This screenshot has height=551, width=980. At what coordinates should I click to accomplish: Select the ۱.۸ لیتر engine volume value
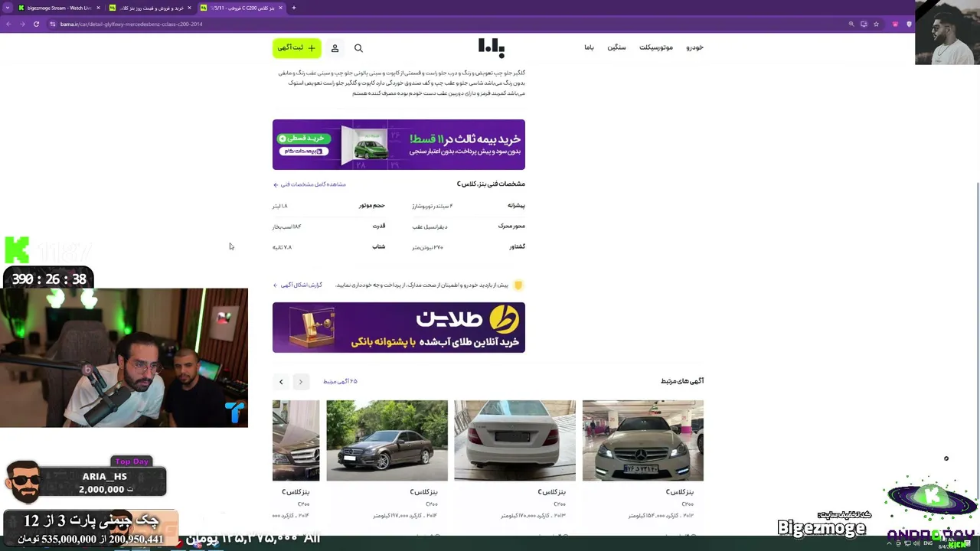tap(280, 206)
